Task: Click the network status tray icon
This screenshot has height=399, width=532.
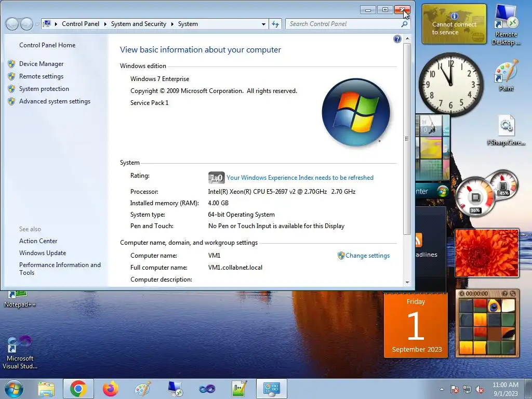Action: (467, 390)
